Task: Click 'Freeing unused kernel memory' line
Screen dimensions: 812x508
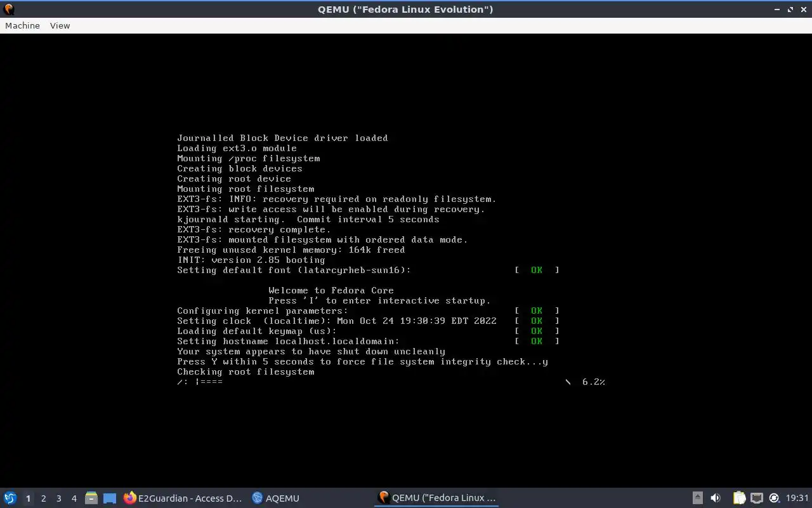Action: 291,250
